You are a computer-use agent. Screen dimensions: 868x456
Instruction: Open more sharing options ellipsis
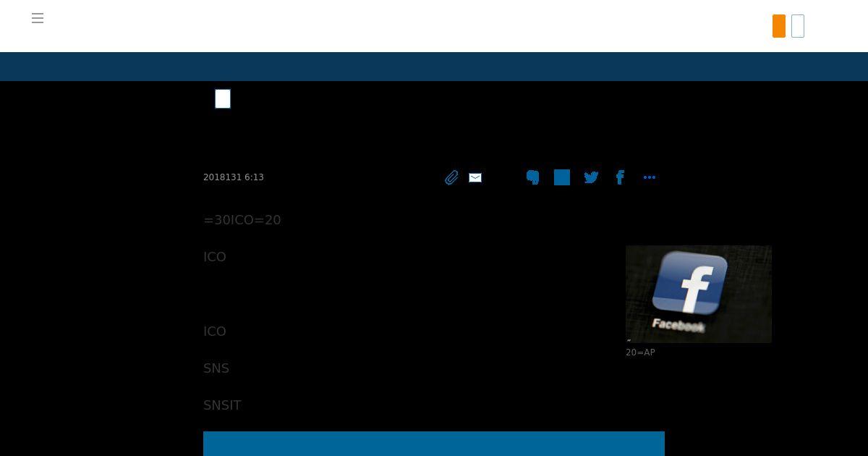[650, 177]
